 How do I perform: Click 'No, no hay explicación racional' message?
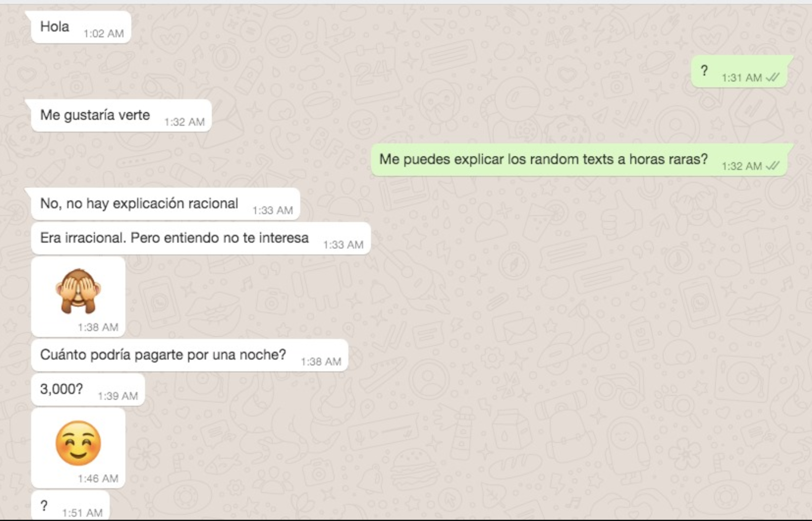click(x=165, y=204)
